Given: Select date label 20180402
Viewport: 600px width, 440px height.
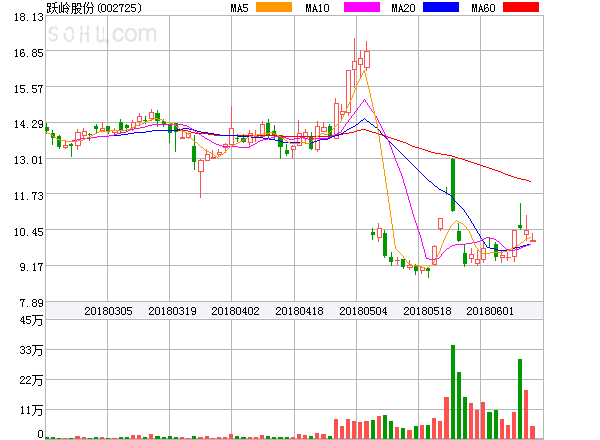Looking at the screenshot, I should (235, 311).
